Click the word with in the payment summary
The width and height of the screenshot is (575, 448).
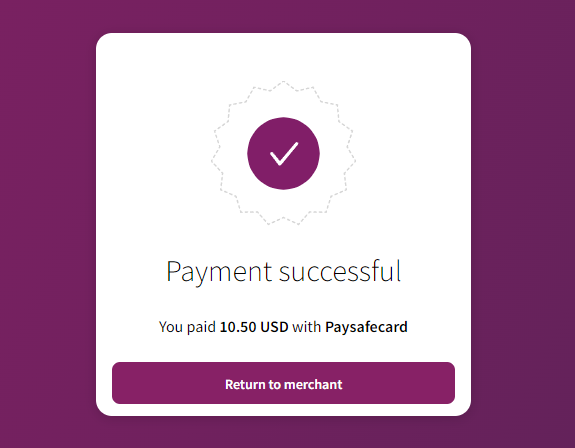coord(307,327)
